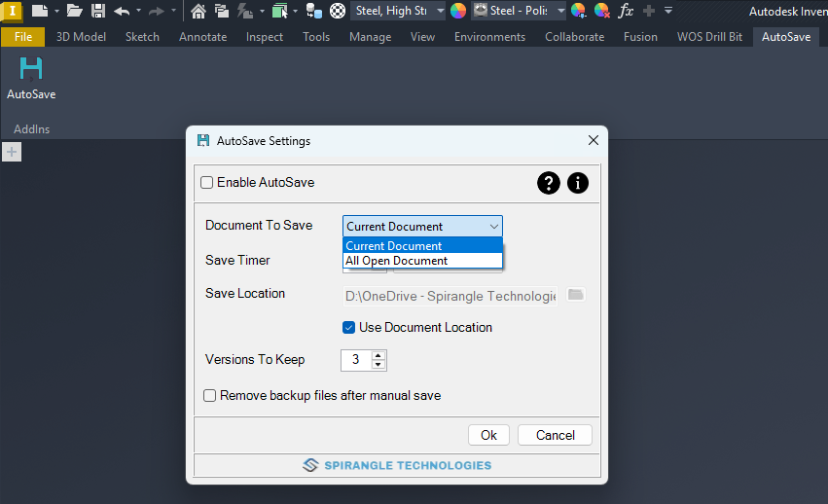Click the Open file folder icon
Viewport: 828px width, 504px height.
coord(74,11)
